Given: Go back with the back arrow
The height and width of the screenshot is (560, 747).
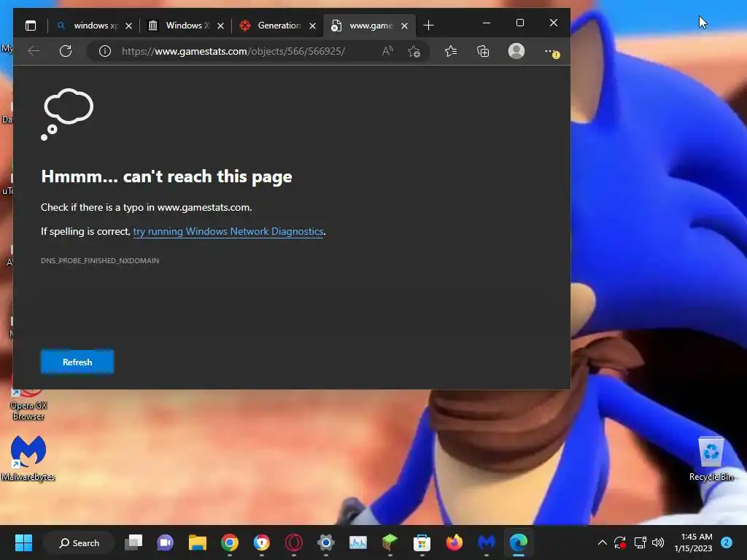Looking at the screenshot, I should click(x=34, y=51).
